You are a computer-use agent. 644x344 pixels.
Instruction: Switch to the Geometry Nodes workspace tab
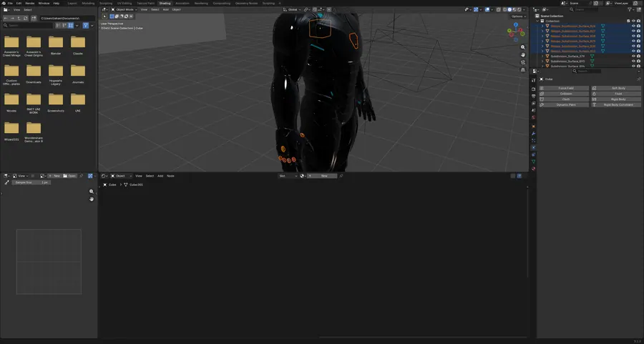coord(246,4)
